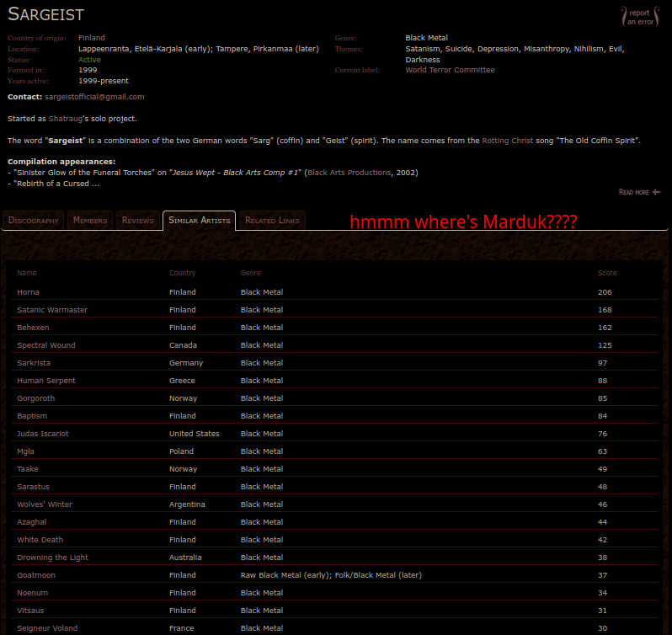Screen dimensions: 672x635
Task: Click the France country cell
Action: coord(181,628)
